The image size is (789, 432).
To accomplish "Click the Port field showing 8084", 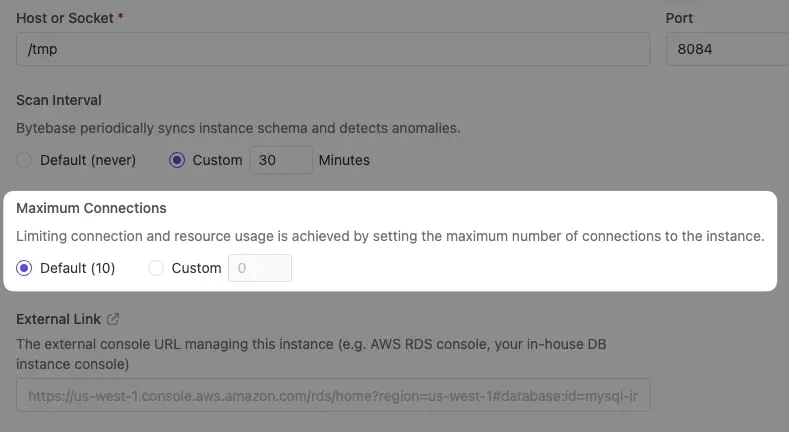I will (x=727, y=49).
